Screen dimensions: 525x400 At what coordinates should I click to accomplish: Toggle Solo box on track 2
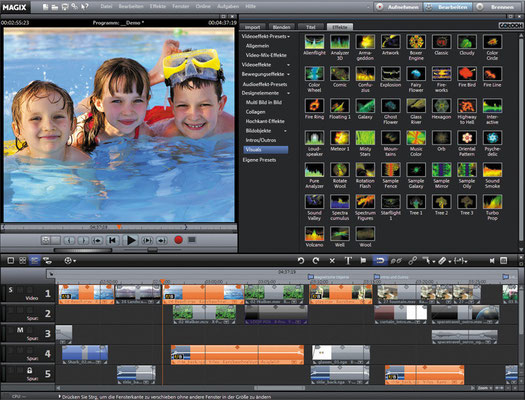[11, 310]
